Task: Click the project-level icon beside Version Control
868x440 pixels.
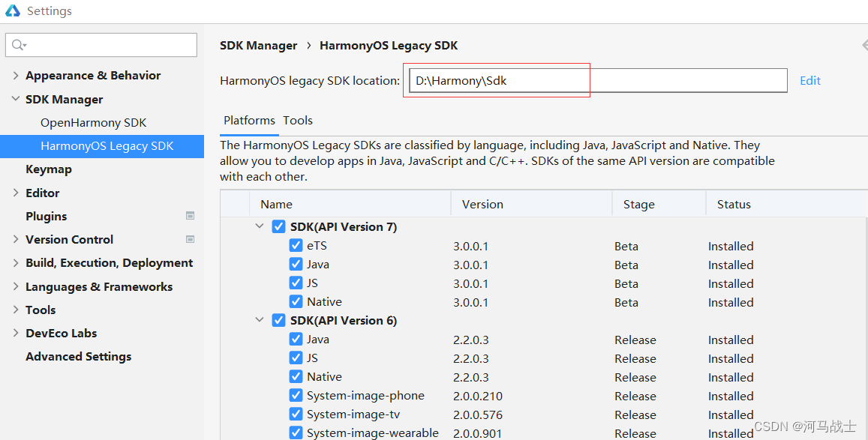Action: (191, 239)
